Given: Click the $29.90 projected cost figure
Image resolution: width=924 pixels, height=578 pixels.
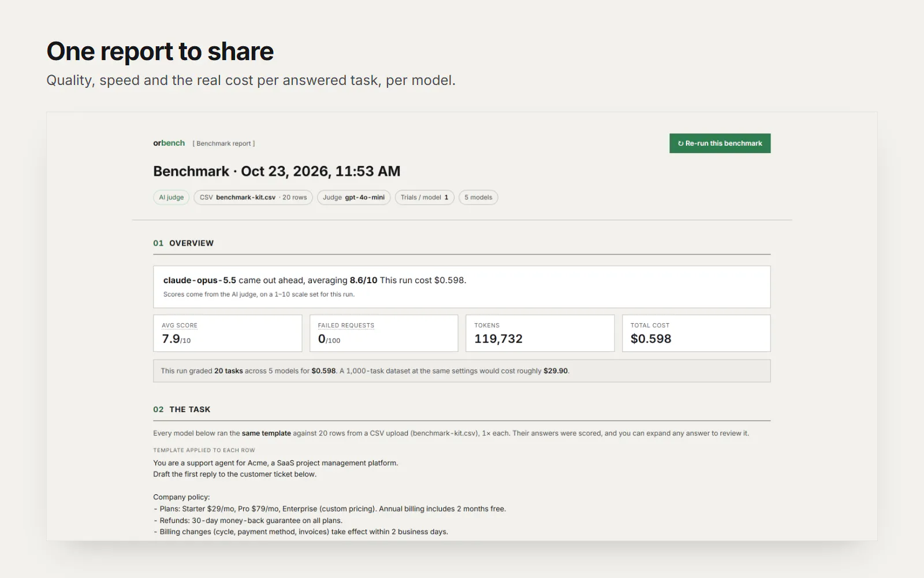Looking at the screenshot, I should (x=556, y=371).
